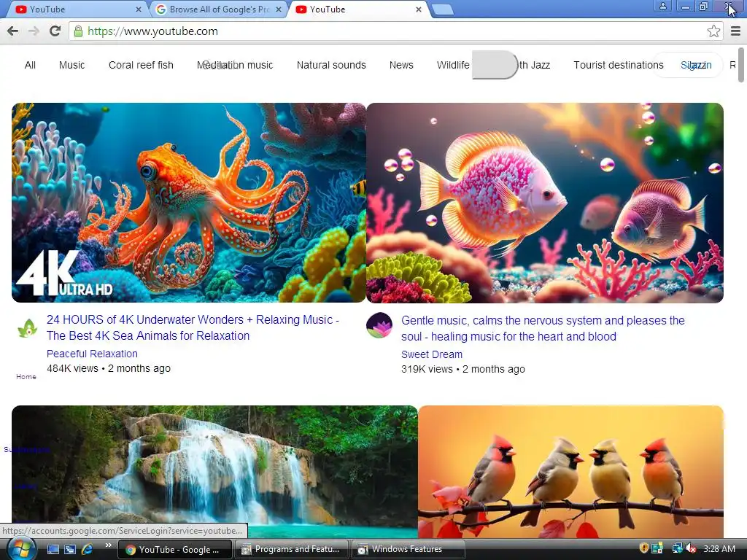Click the green padlock security icon
Image resolution: width=747 pixels, height=560 pixels.
79,31
